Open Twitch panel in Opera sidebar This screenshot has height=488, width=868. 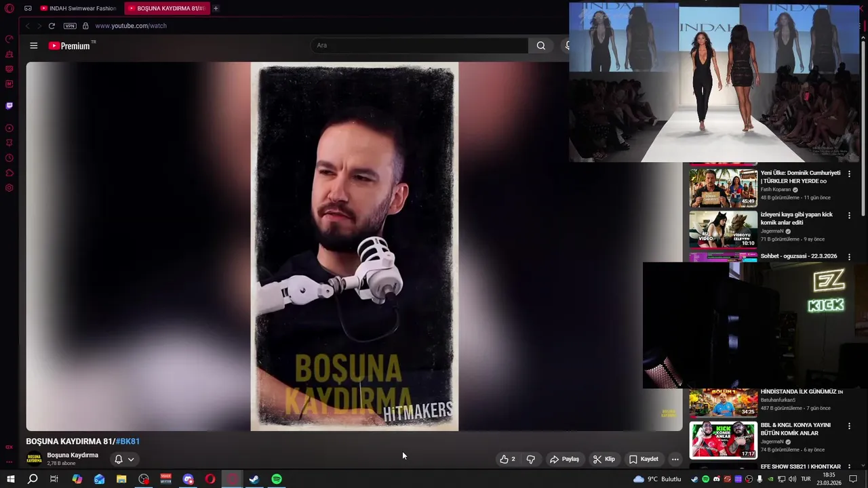[x=9, y=106]
